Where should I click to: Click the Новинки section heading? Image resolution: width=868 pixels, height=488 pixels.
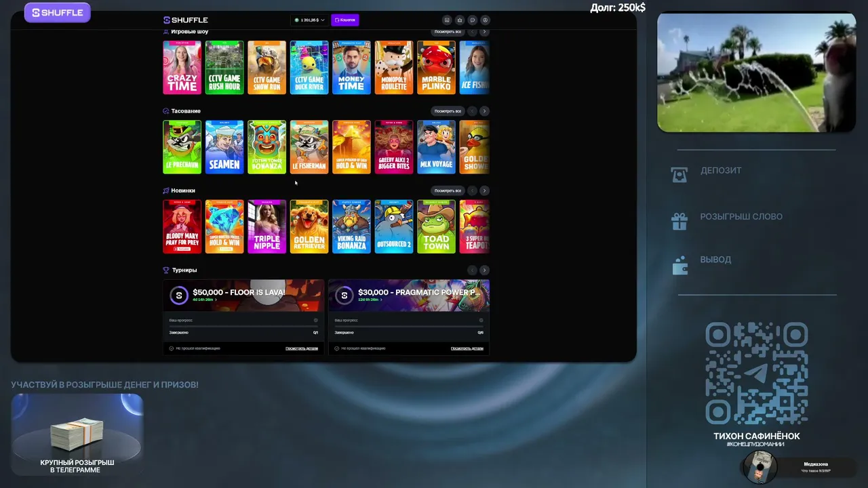tap(183, 190)
